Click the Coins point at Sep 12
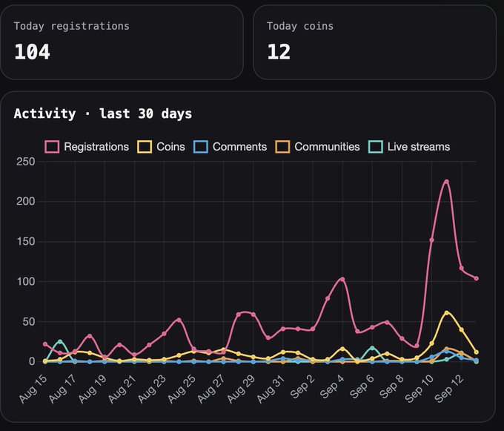 [462, 329]
